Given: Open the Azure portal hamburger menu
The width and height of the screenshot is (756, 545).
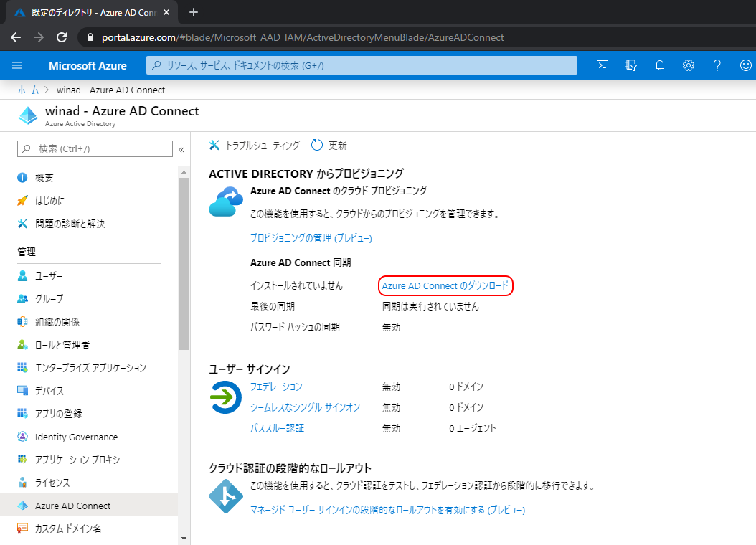Looking at the screenshot, I should pyautogui.click(x=17, y=65).
